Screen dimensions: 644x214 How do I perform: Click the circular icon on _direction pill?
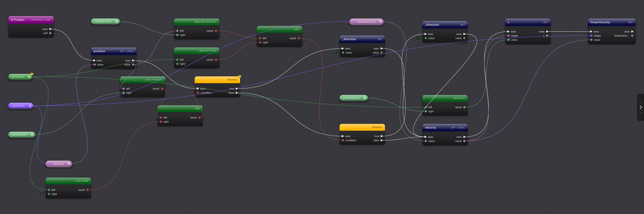click(x=29, y=77)
